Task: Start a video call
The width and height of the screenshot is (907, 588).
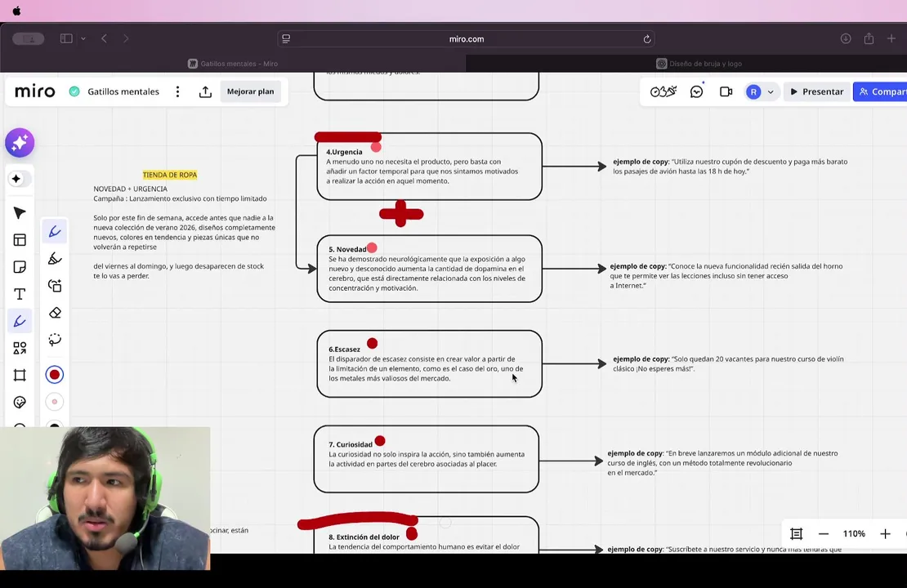Action: 726,91
